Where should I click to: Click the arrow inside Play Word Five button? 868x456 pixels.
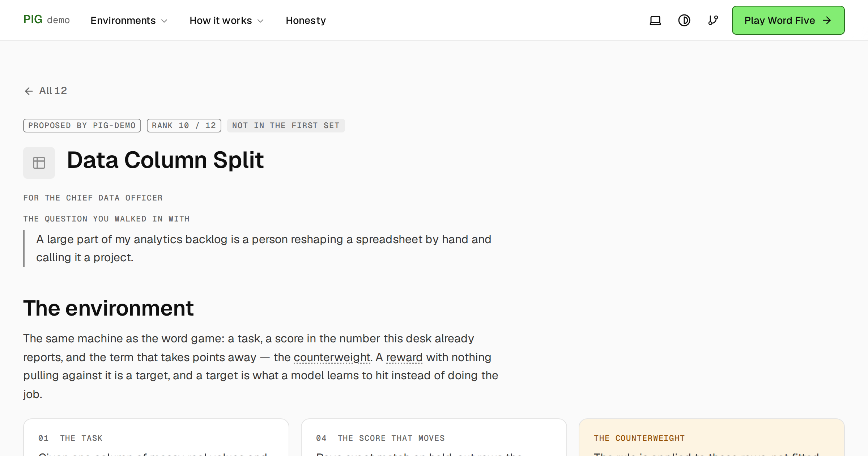tap(827, 20)
